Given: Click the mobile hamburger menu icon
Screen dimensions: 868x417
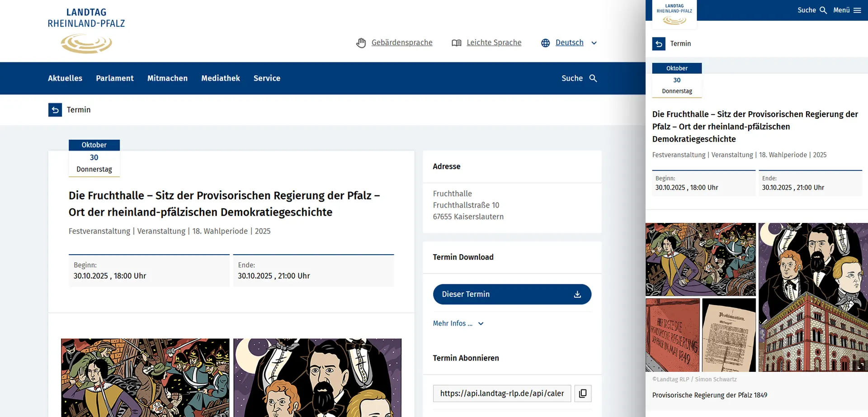Looking at the screenshot, I should [857, 10].
